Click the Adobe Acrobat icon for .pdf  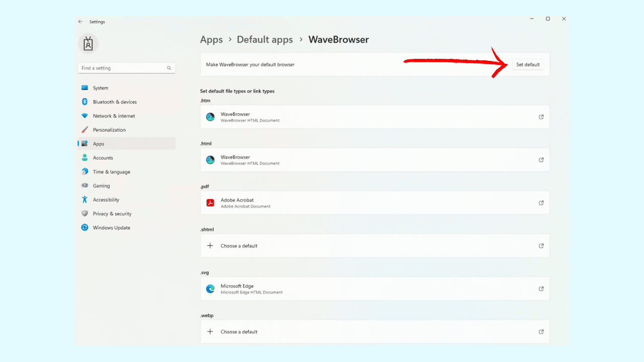210,203
